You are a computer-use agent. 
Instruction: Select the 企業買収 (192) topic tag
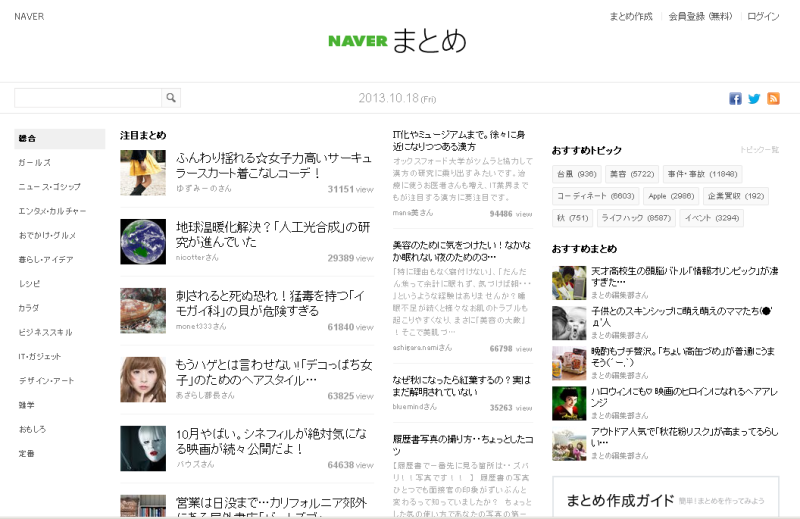pos(736,196)
